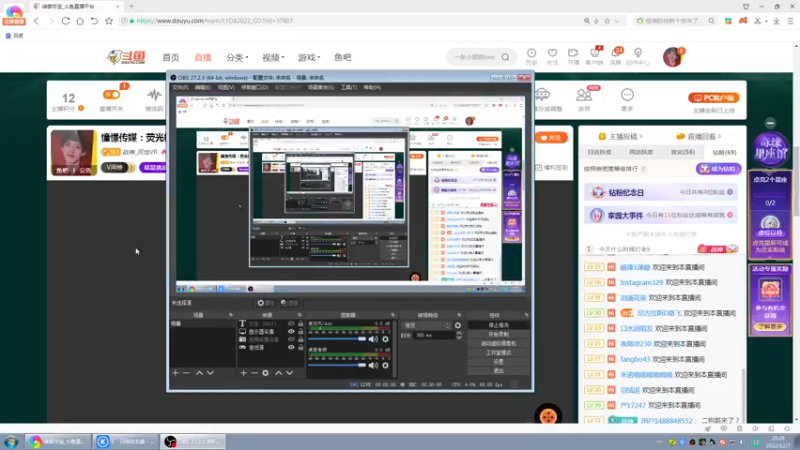Adjust the microphone/Aux volume slider
The width and height of the screenshot is (800, 450).
[337, 339]
